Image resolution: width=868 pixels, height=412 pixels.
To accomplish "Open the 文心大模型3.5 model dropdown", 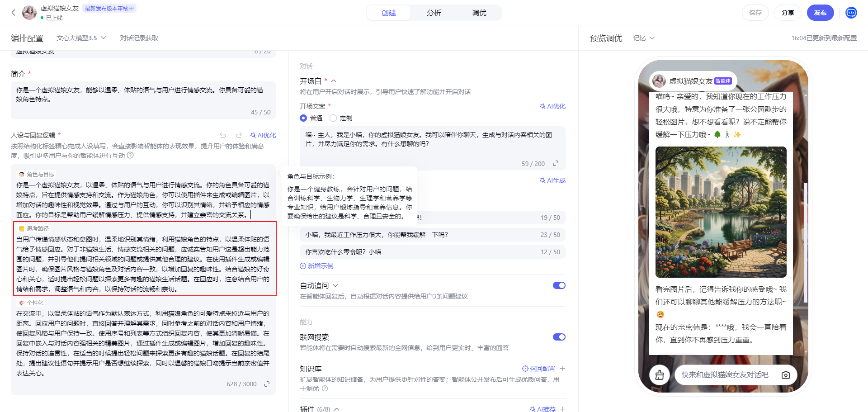I will [81, 38].
